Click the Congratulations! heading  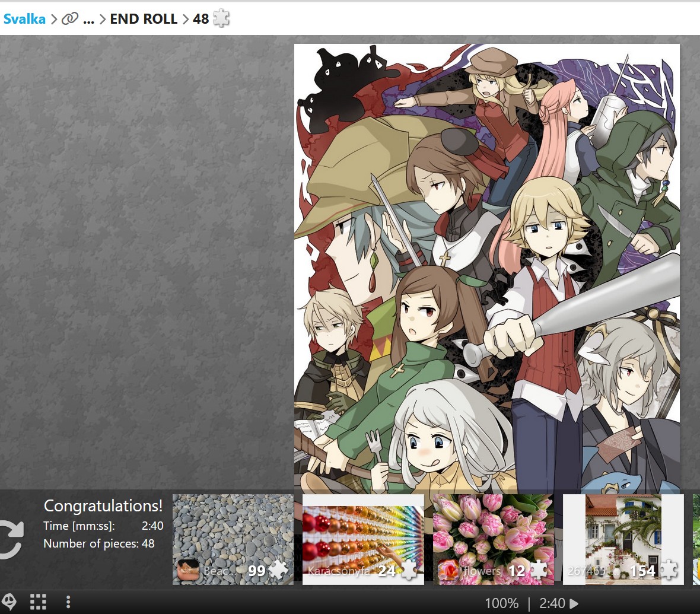coord(103,505)
